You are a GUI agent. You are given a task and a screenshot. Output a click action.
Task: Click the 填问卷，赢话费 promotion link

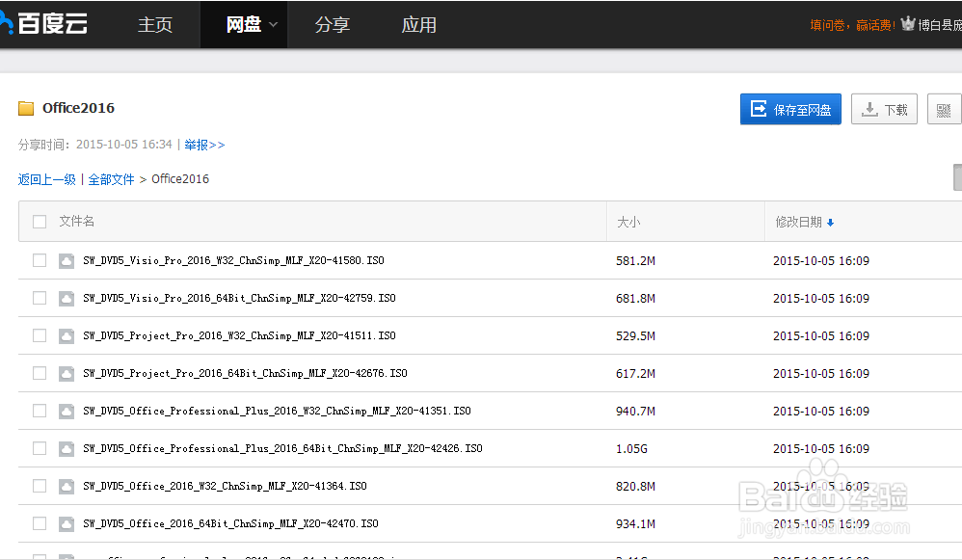point(852,24)
